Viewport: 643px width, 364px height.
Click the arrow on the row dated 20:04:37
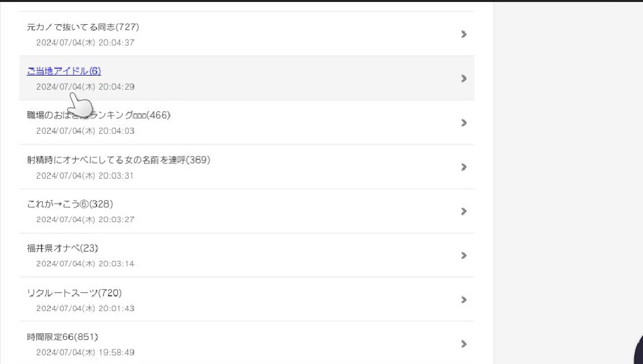(463, 34)
